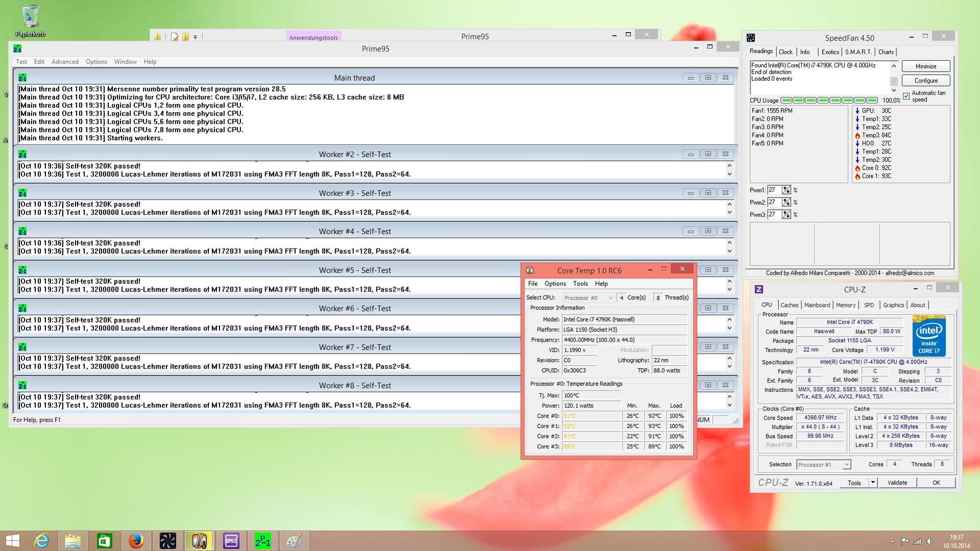Open Select CPU dropdown in Core Temp

pyautogui.click(x=588, y=298)
